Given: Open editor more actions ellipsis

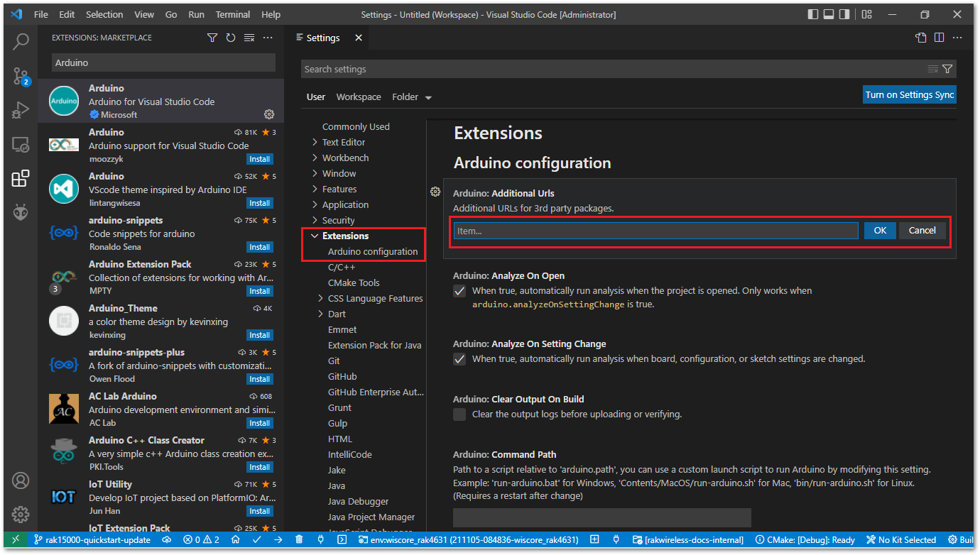Looking at the screenshot, I should click(x=957, y=38).
